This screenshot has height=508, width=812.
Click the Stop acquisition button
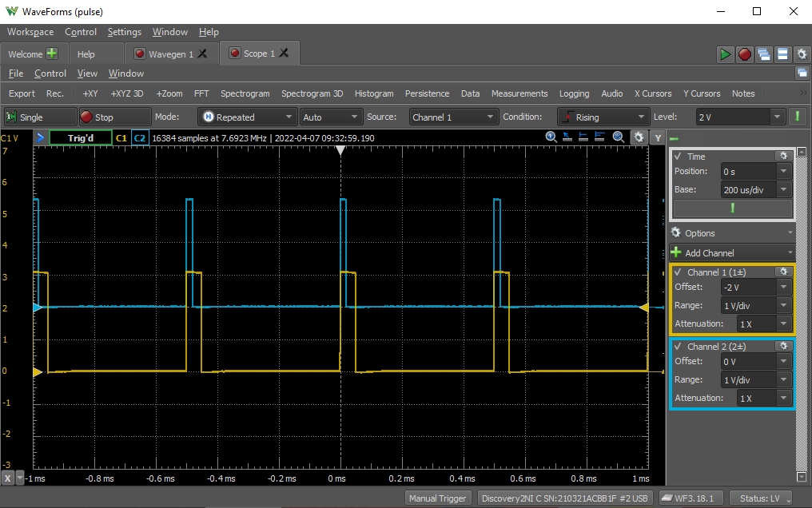[115, 117]
